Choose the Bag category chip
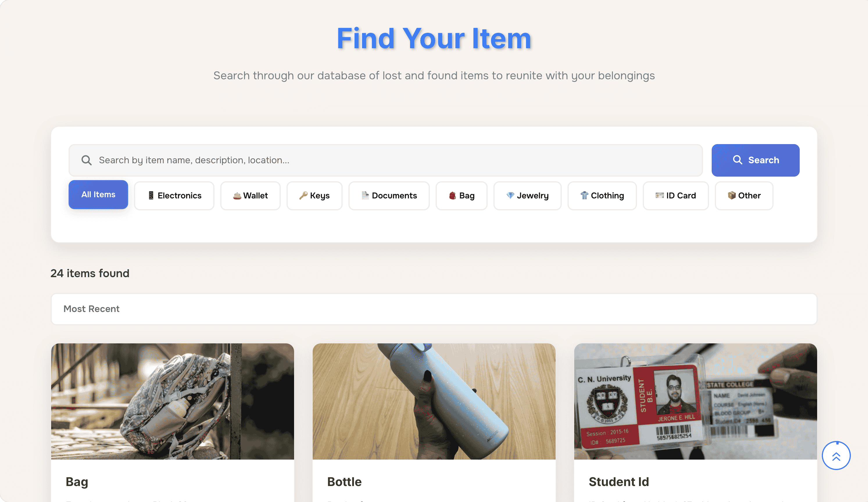868x502 pixels. (461, 196)
